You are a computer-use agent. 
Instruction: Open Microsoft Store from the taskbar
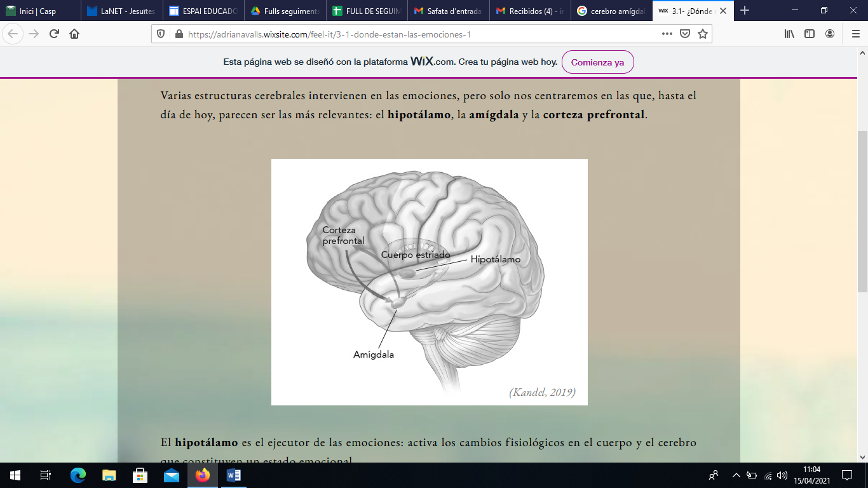pyautogui.click(x=140, y=475)
